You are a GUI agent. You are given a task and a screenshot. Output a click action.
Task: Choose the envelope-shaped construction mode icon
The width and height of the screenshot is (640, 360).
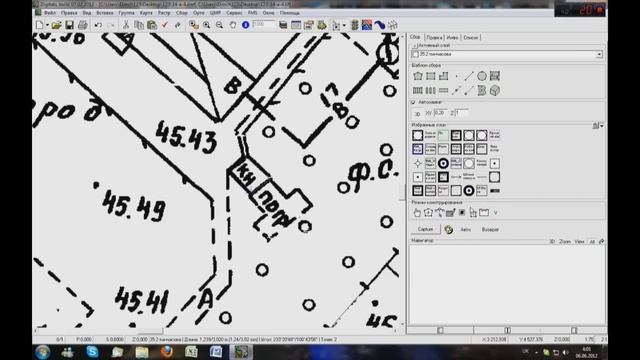click(x=484, y=212)
